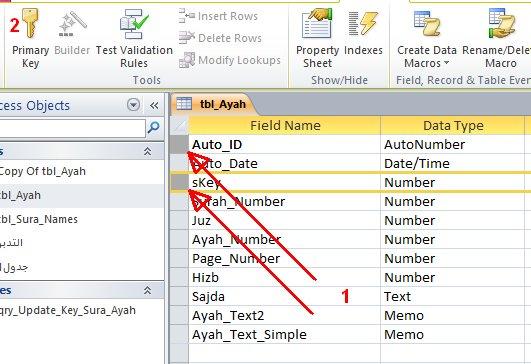Switch to the tbl_Ayah document tab
Viewport: 531px width, 364px height.
[x=214, y=104]
